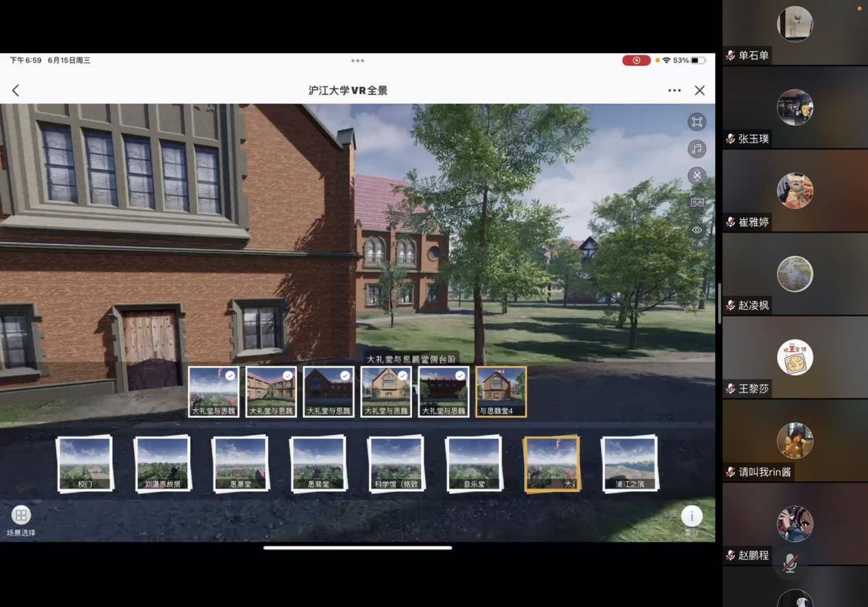Select the 刘湛恩故居 scene thumbnail
Screen dimensions: 868x607
click(x=163, y=464)
